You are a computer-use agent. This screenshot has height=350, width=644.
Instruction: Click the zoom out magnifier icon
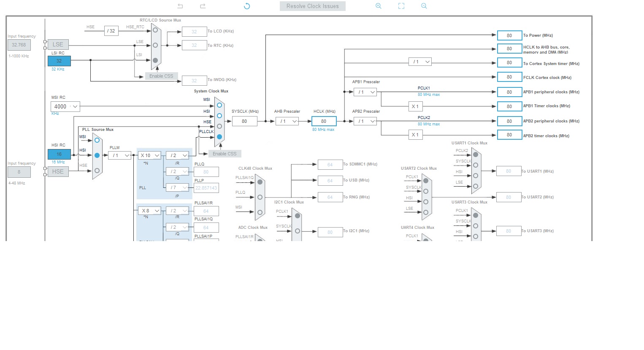424,6
